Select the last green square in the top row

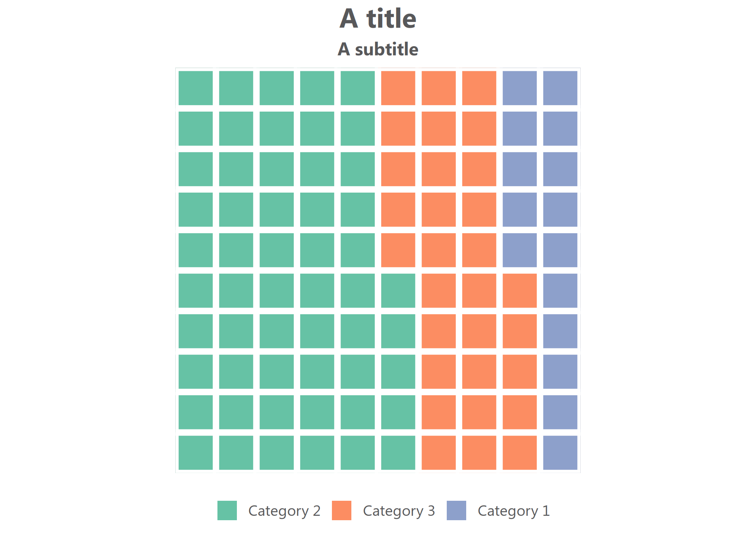pyautogui.click(x=357, y=88)
